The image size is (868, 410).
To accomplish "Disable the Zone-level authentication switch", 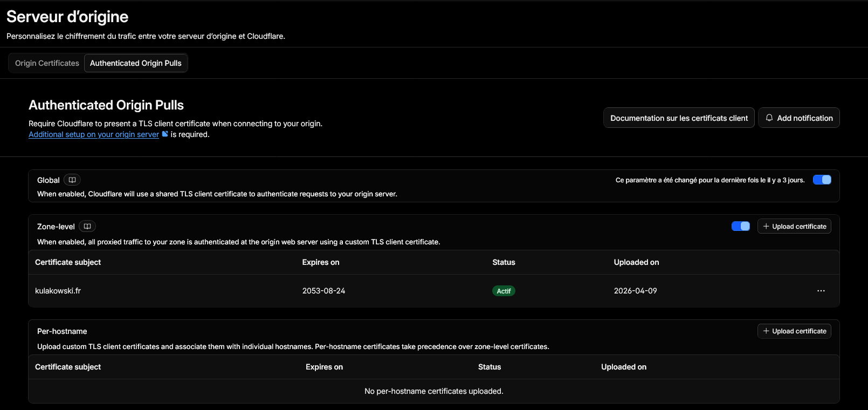I will coord(740,227).
